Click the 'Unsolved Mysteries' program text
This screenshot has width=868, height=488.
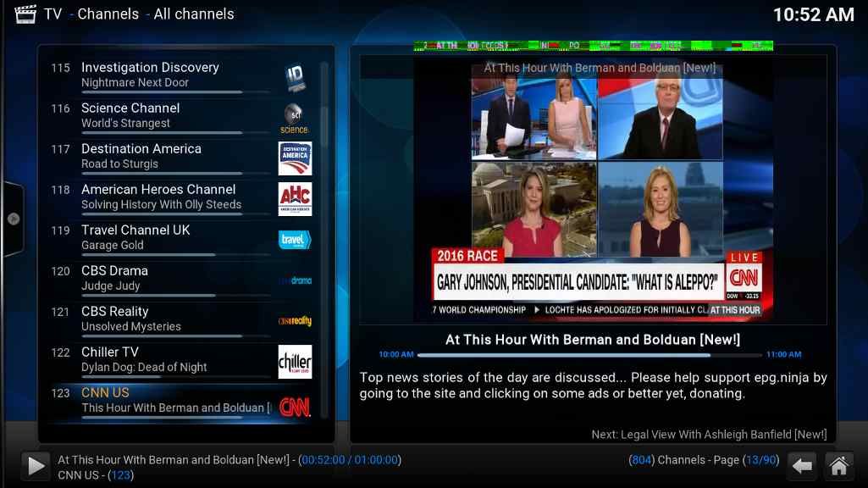131,327
